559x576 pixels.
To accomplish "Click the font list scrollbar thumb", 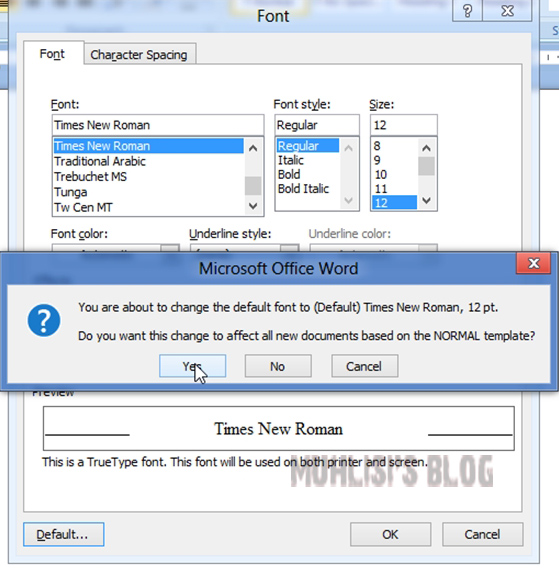I will point(253,186).
